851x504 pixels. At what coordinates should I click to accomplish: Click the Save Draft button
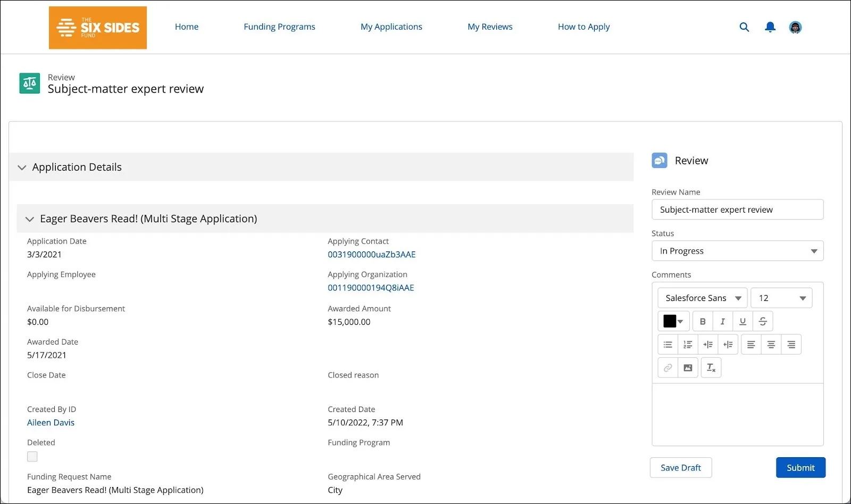tap(681, 468)
